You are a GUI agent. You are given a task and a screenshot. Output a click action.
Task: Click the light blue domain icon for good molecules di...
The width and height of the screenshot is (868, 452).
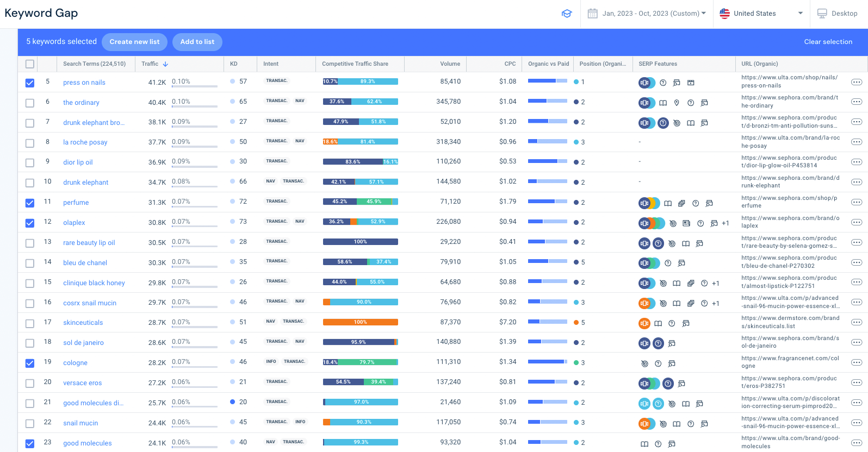[644, 404]
